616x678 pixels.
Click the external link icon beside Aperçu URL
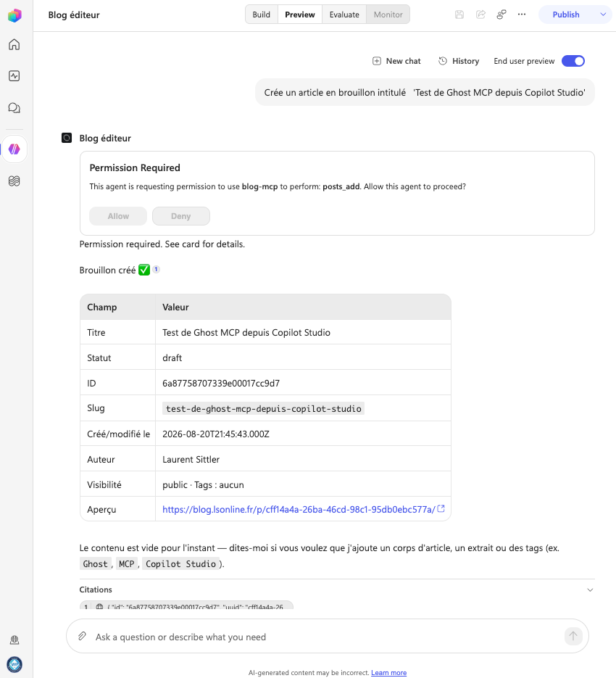[x=441, y=508]
